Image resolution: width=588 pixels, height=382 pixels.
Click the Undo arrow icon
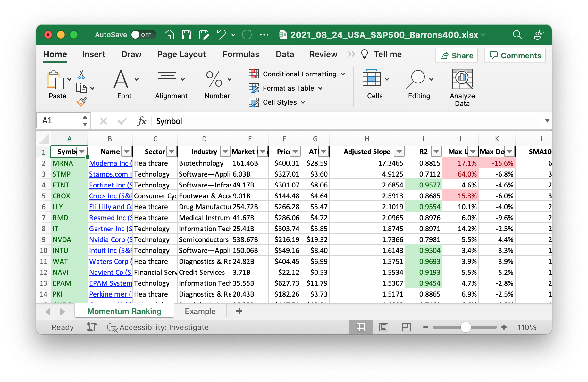click(221, 35)
